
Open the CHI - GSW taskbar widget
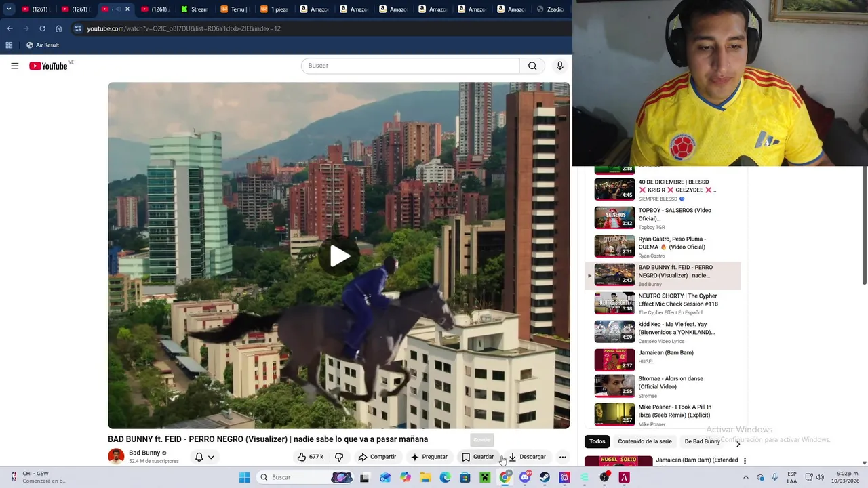pyautogui.click(x=37, y=477)
